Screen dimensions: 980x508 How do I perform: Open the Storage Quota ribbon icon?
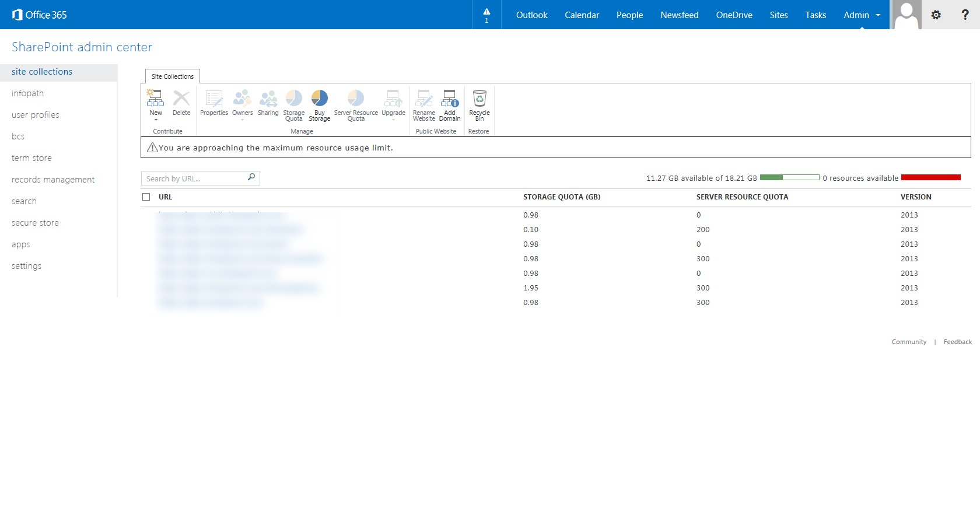pos(294,98)
